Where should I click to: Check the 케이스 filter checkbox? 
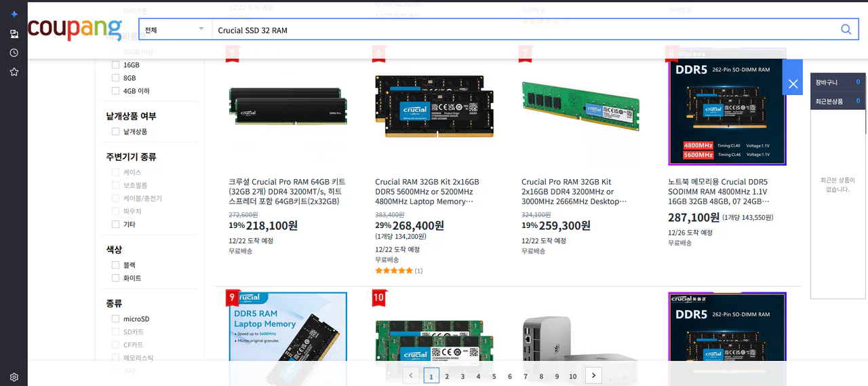click(116, 172)
